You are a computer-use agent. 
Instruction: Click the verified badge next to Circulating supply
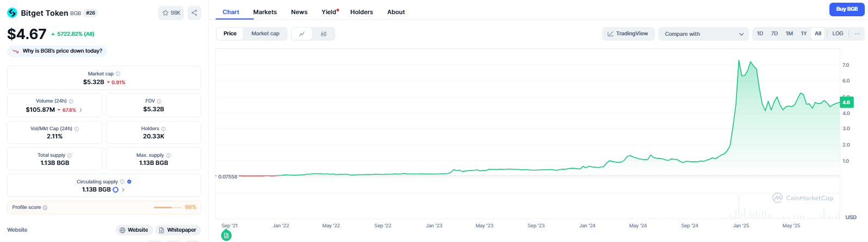click(129, 182)
